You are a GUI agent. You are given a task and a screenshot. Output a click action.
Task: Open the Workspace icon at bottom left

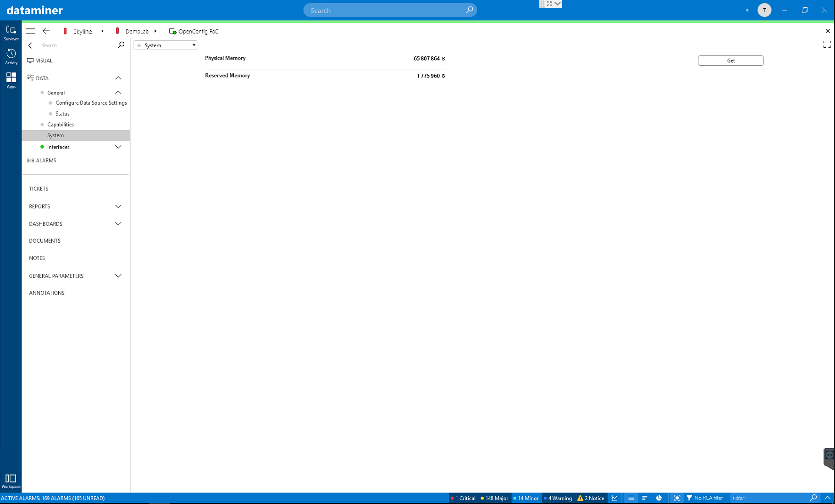point(11,481)
